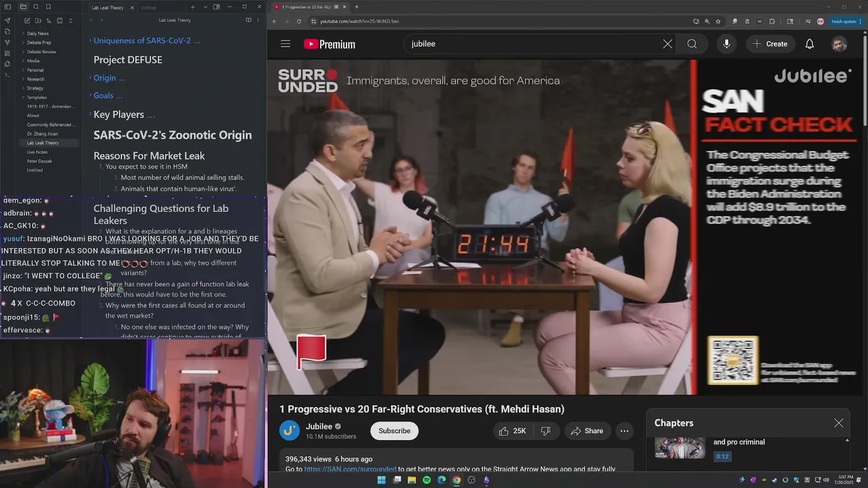Image resolution: width=868 pixels, height=488 pixels.
Task: Go to YouTube Premium home logo
Action: 330,44
